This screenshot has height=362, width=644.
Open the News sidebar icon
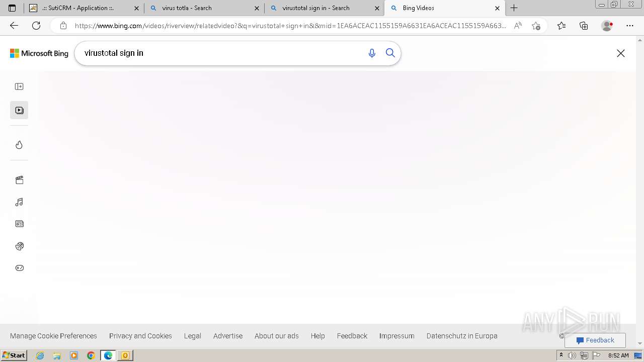click(19, 224)
